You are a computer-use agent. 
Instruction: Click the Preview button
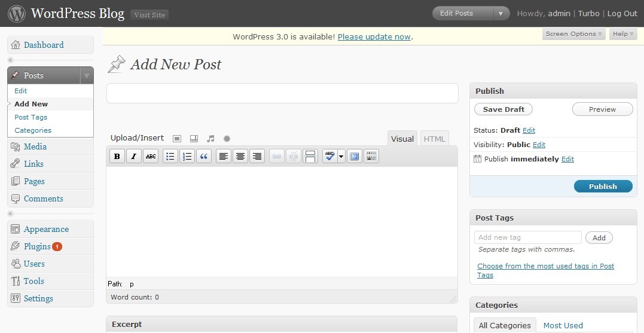pos(602,109)
